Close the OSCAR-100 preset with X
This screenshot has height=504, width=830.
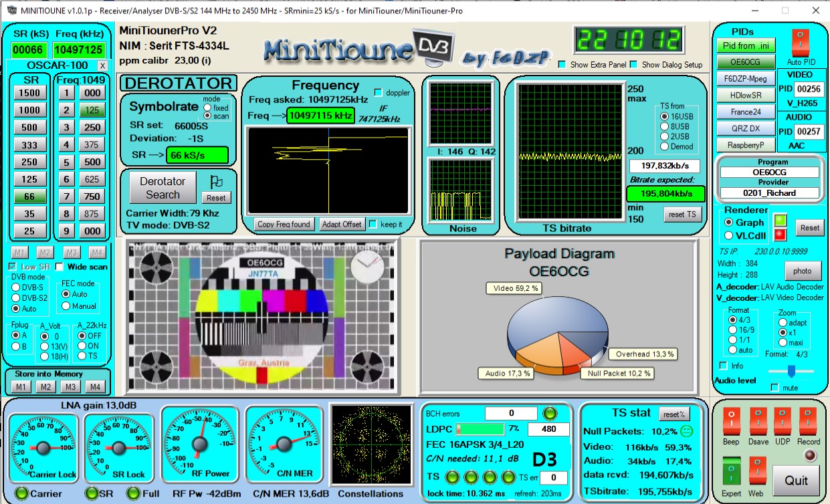(102, 66)
